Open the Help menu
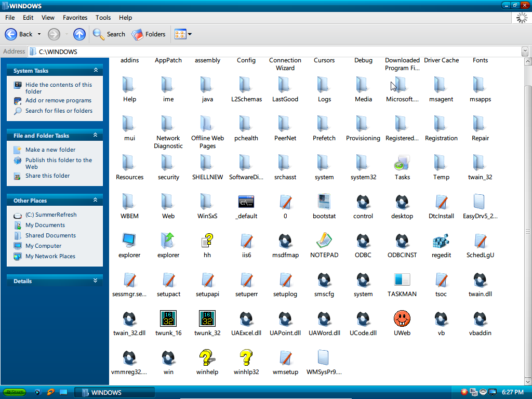This screenshot has height=399, width=532. point(125,18)
